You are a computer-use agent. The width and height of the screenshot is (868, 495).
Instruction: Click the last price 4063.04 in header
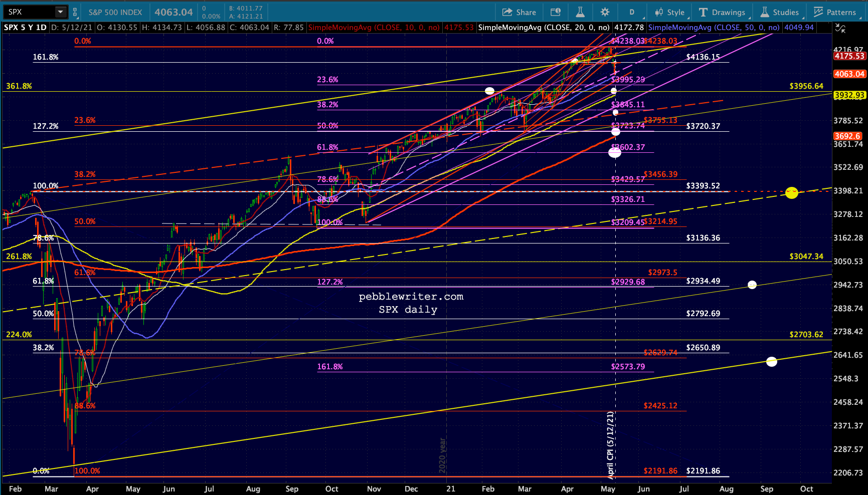(x=173, y=12)
